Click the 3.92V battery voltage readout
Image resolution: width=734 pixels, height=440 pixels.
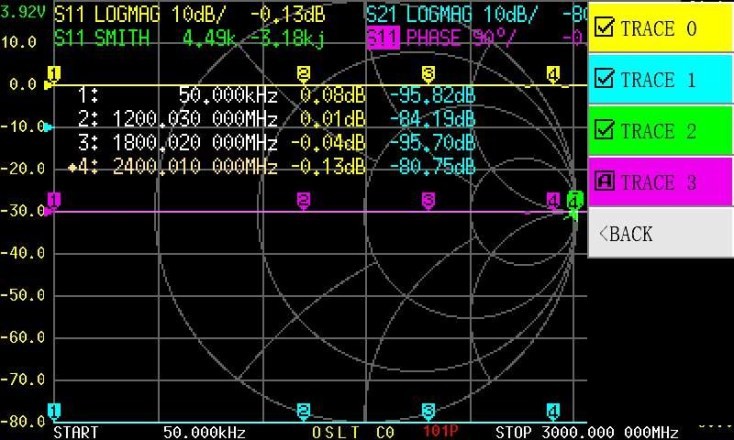(x=23, y=13)
